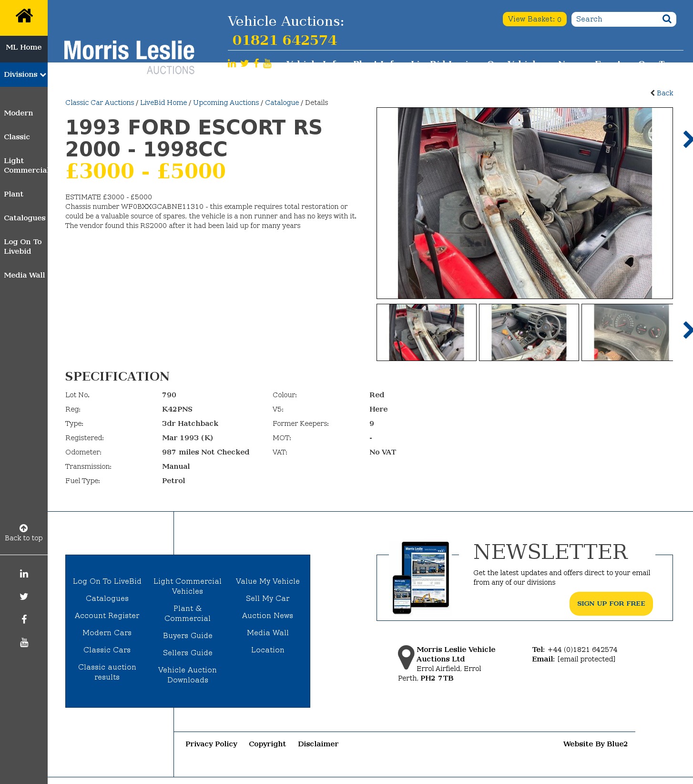
Task: Open footer Account Register link
Action: point(107,616)
